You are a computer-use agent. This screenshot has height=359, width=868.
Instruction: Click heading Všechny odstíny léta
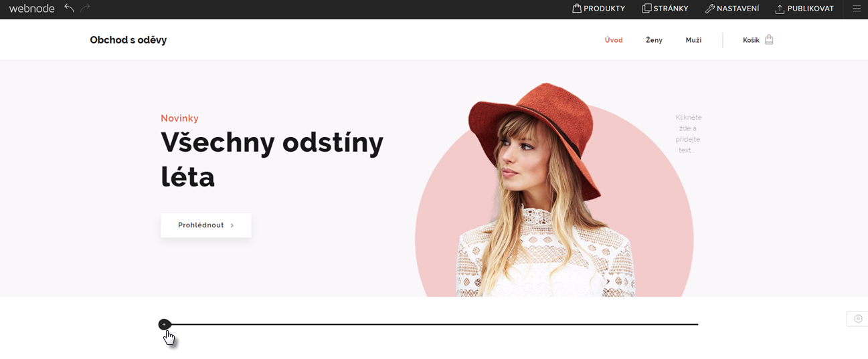272,159
